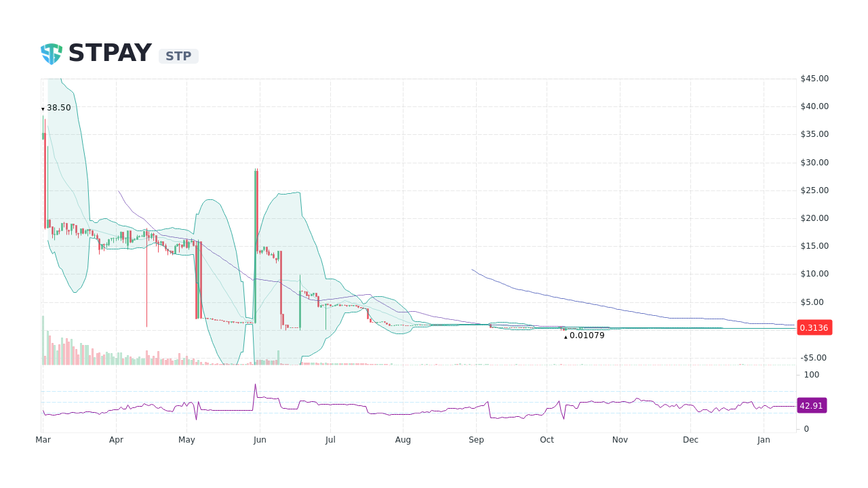Open the Jan axis label date selector
The height and width of the screenshot is (488, 868).
pyautogui.click(x=764, y=440)
